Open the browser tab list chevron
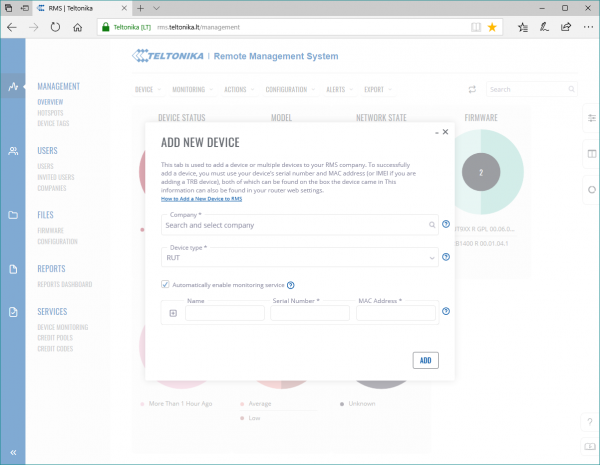This screenshot has height=465, width=600. point(157,8)
